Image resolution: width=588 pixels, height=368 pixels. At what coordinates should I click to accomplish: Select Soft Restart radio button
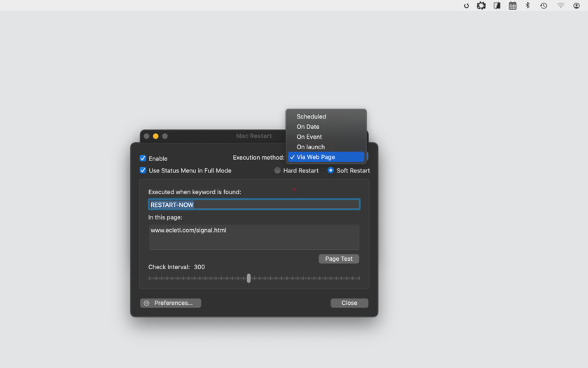[x=330, y=170]
